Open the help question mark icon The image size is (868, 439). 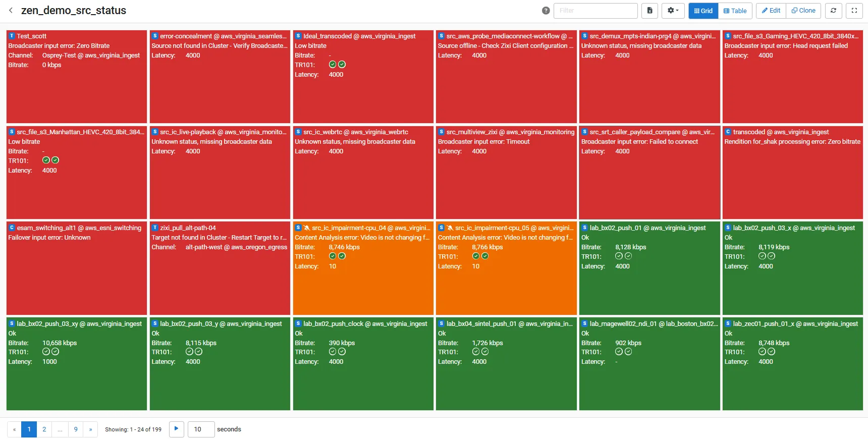(x=546, y=11)
